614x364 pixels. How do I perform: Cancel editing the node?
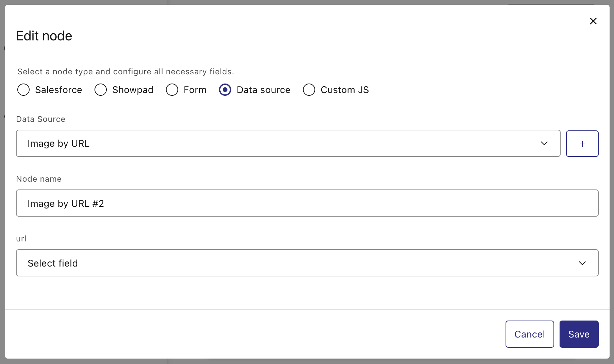click(x=530, y=334)
